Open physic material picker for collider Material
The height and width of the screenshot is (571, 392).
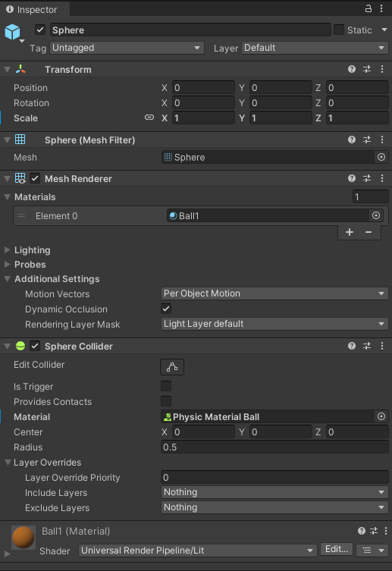381,416
